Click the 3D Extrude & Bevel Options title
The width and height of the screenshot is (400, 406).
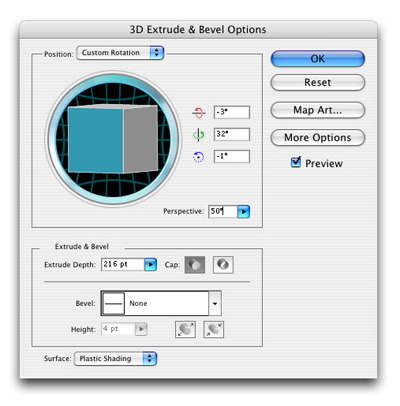click(x=198, y=30)
